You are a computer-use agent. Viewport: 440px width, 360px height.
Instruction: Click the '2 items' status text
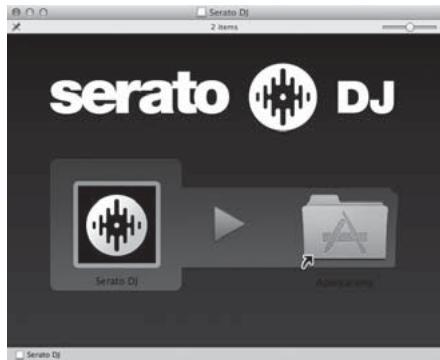(x=224, y=27)
